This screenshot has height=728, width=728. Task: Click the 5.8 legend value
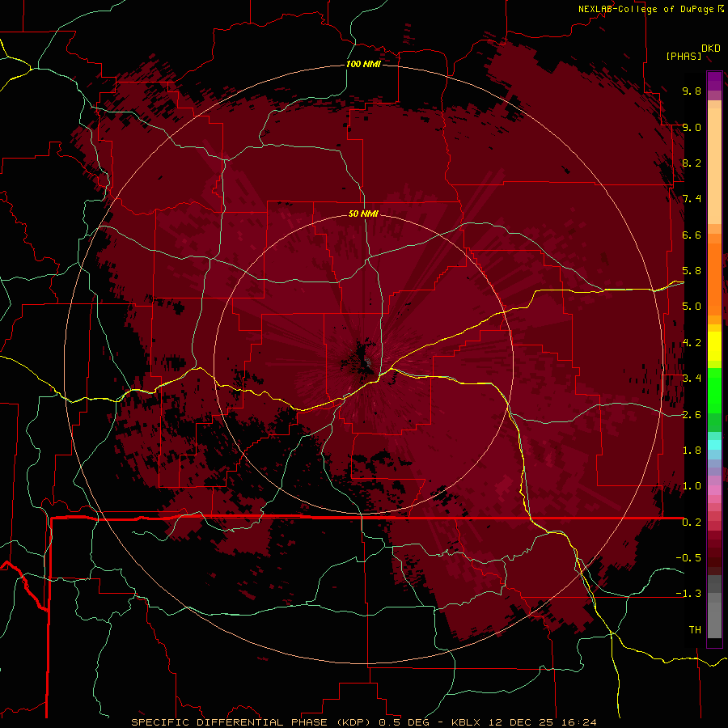[x=692, y=271]
